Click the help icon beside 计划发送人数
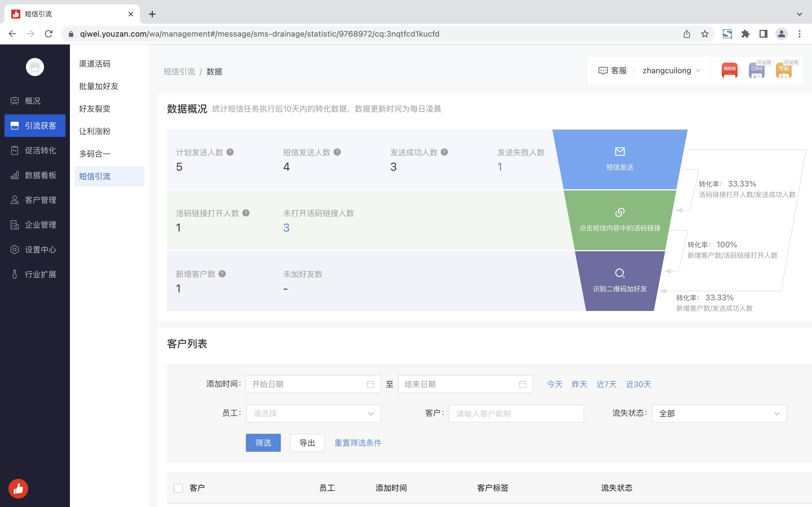812x507 pixels. coord(230,152)
